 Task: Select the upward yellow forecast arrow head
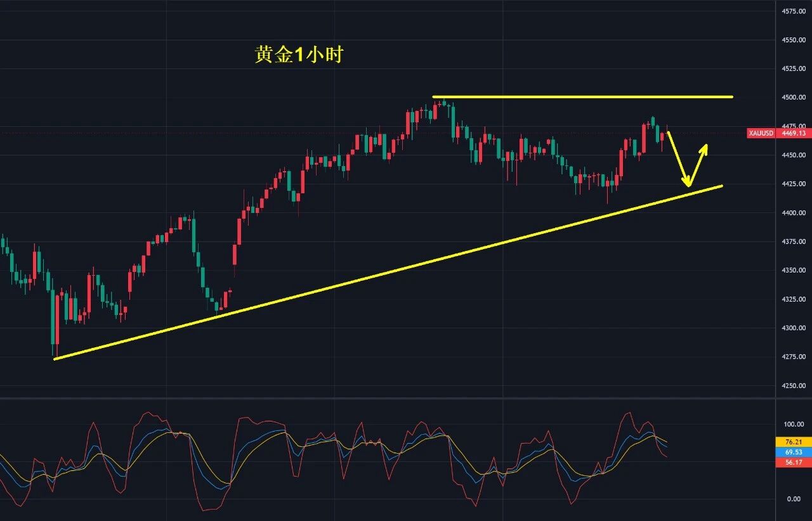(x=704, y=149)
